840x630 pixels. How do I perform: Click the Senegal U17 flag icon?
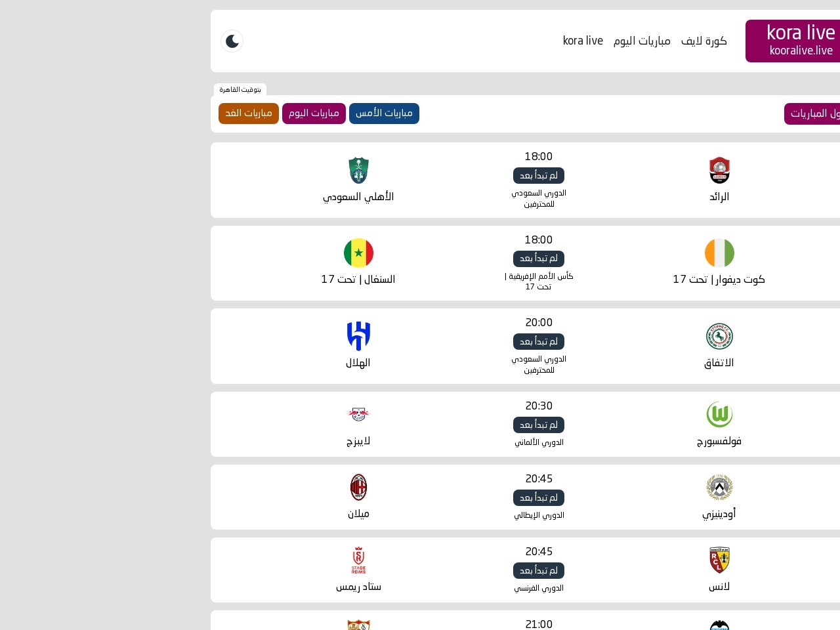pos(358,253)
